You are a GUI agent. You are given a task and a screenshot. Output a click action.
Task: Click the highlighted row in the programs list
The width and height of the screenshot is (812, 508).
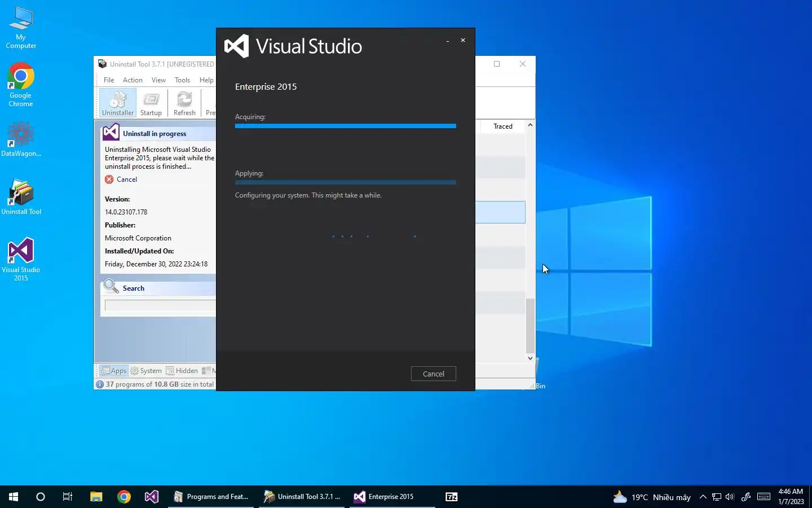pos(500,212)
